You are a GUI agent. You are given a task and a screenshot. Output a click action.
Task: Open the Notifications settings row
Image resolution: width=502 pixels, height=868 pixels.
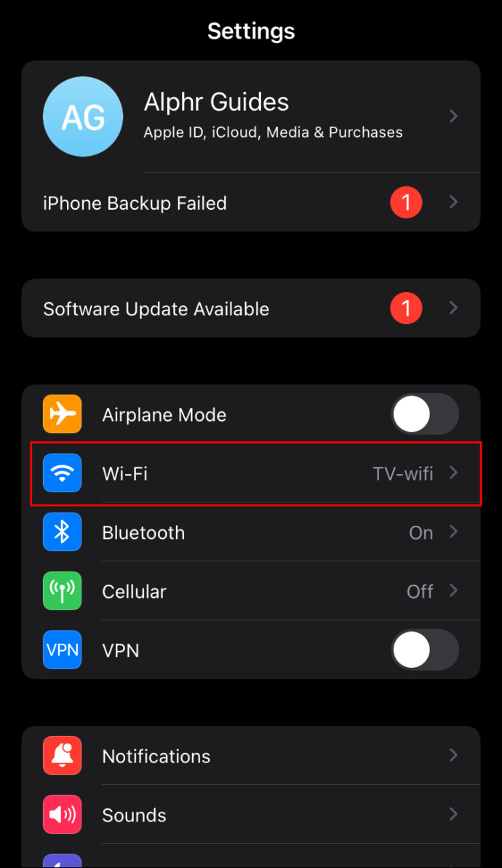pos(251,756)
